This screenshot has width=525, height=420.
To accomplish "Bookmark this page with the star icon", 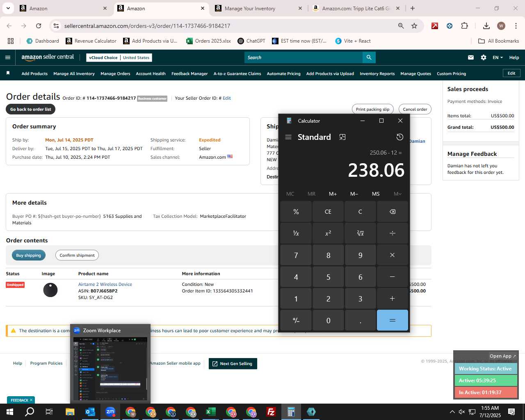I will pos(414,26).
